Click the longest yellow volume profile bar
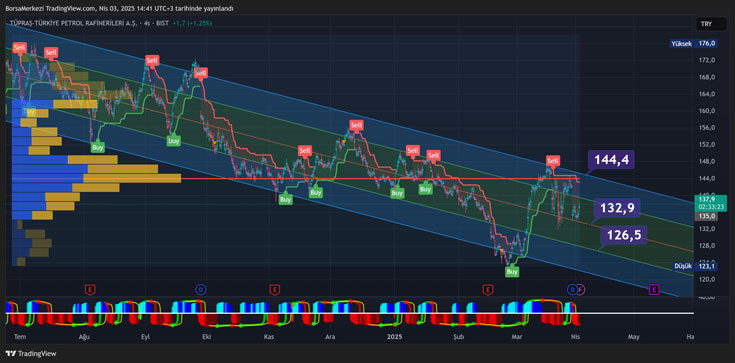 pos(132,178)
